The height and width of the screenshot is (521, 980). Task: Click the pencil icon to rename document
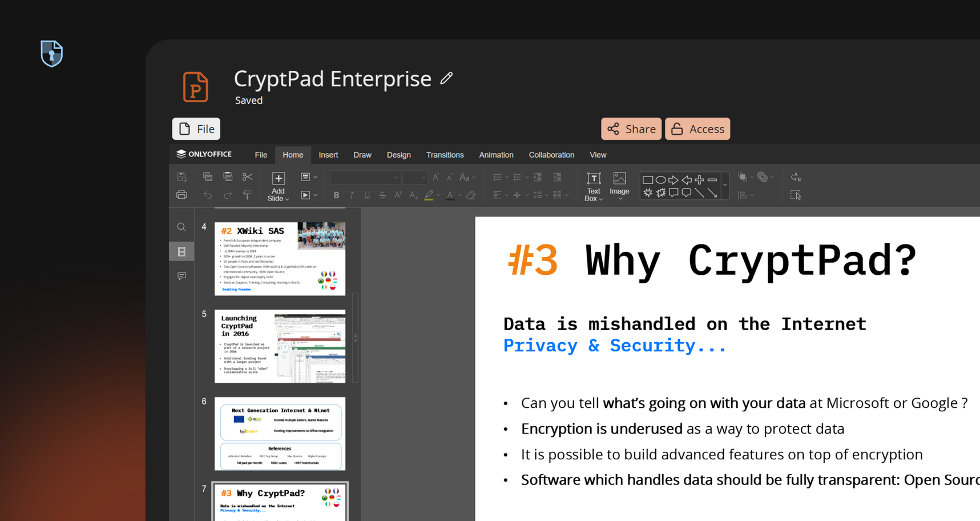pos(446,78)
